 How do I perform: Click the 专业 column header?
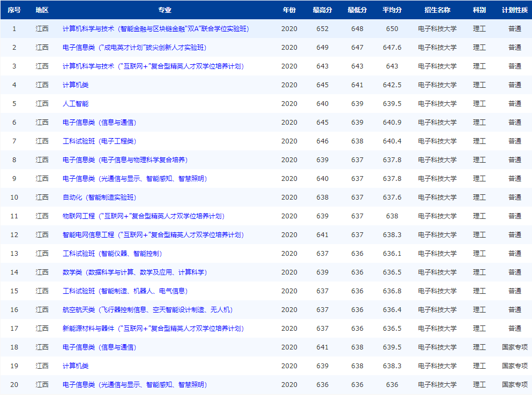[165, 10]
